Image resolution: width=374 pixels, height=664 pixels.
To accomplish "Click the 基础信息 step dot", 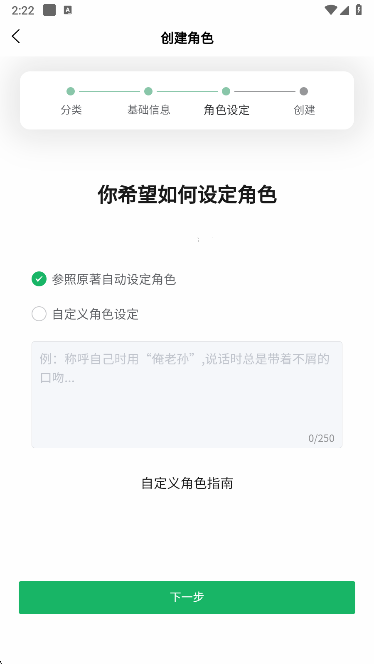I will [148, 91].
